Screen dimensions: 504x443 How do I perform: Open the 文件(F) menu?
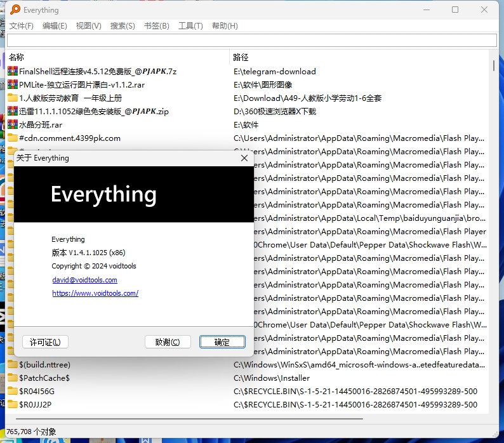click(x=21, y=26)
